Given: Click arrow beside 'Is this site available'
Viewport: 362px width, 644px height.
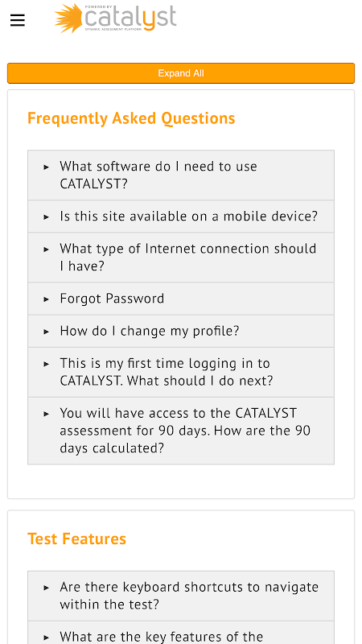Looking at the screenshot, I should [x=47, y=217].
